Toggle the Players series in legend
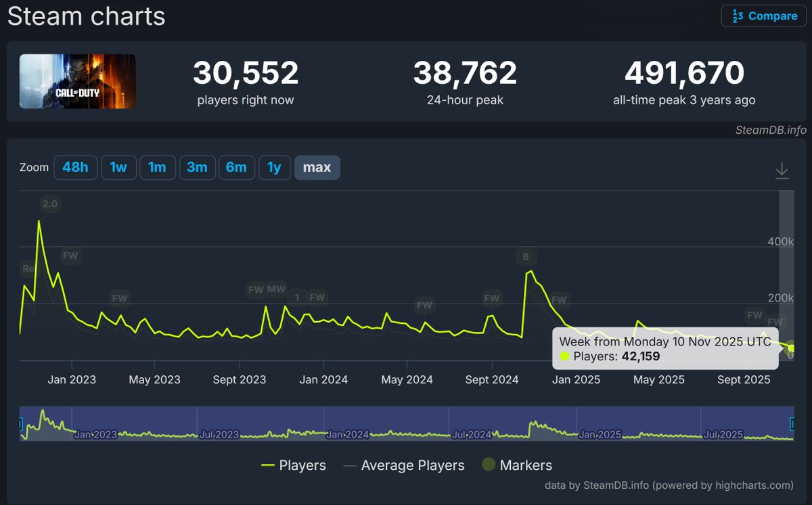Viewport: 812px width, 505px height. [293, 465]
